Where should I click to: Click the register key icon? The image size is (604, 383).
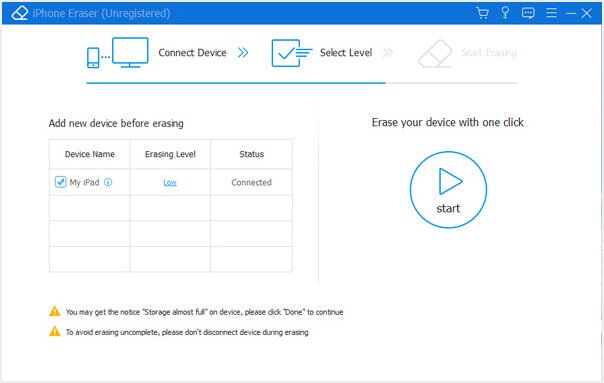click(505, 13)
